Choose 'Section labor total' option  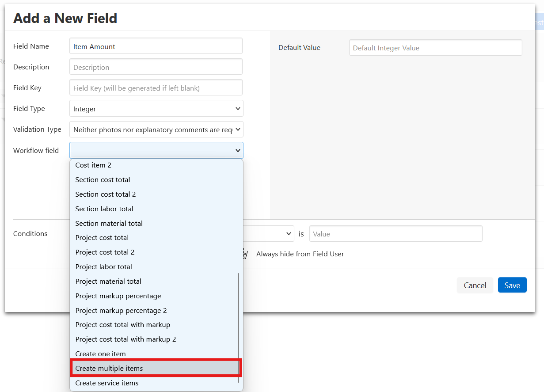point(155,209)
